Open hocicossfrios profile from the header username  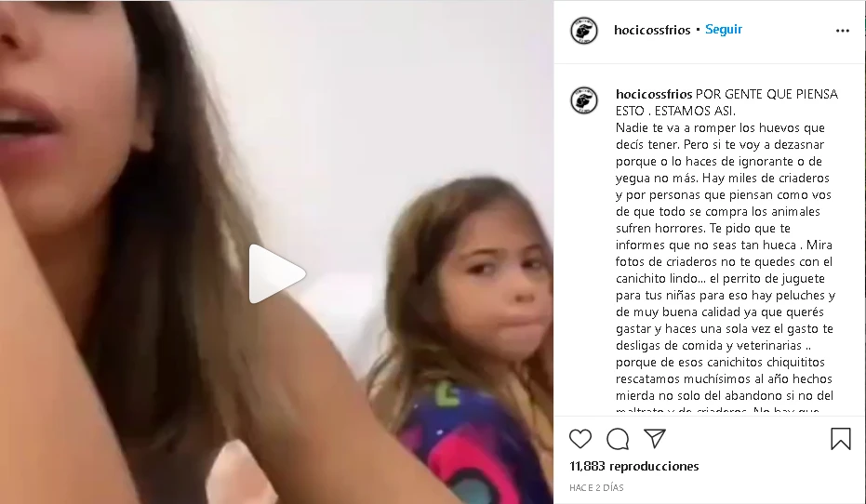point(652,30)
